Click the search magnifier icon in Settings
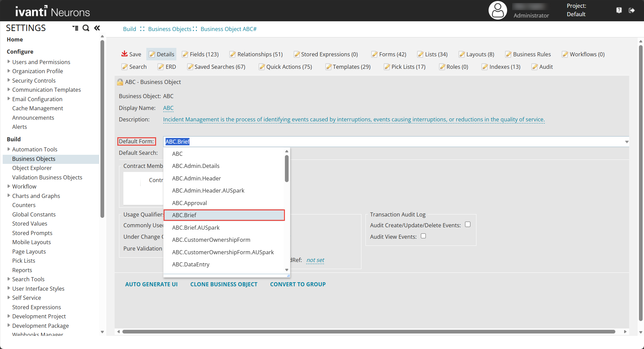644x349 pixels. (x=86, y=28)
